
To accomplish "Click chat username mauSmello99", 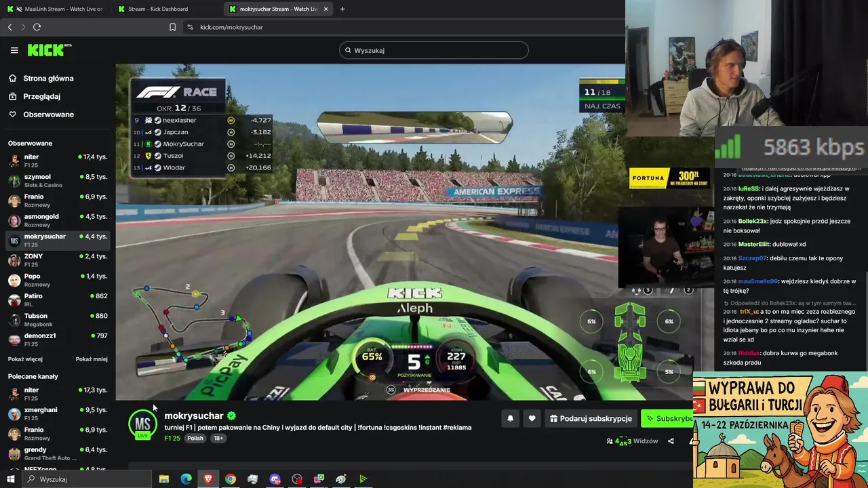I will click(759, 281).
